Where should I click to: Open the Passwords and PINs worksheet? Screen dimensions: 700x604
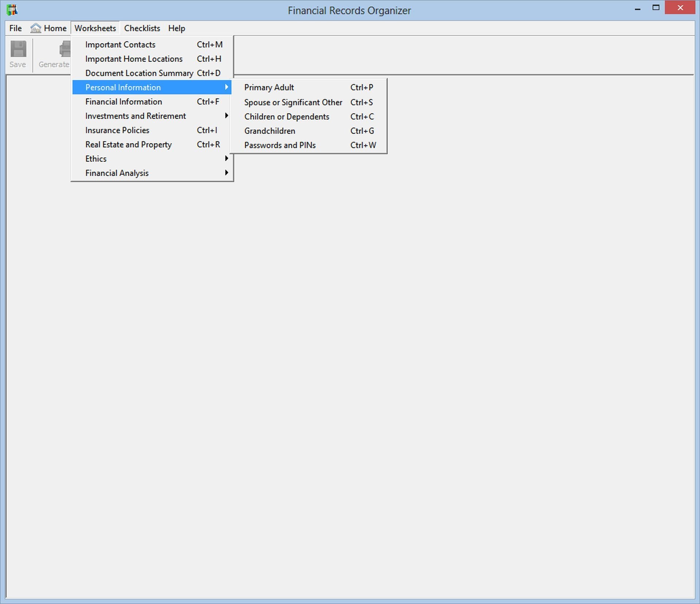click(279, 145)
